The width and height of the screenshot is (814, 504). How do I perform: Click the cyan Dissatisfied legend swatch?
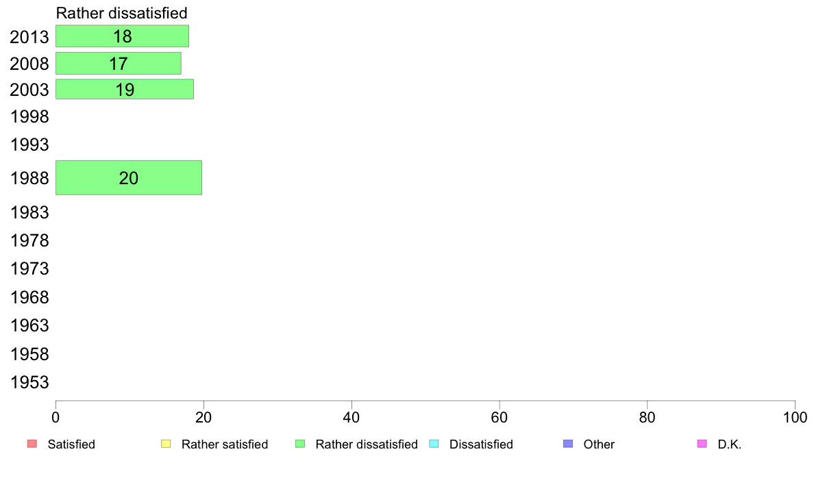pos(434,444)
